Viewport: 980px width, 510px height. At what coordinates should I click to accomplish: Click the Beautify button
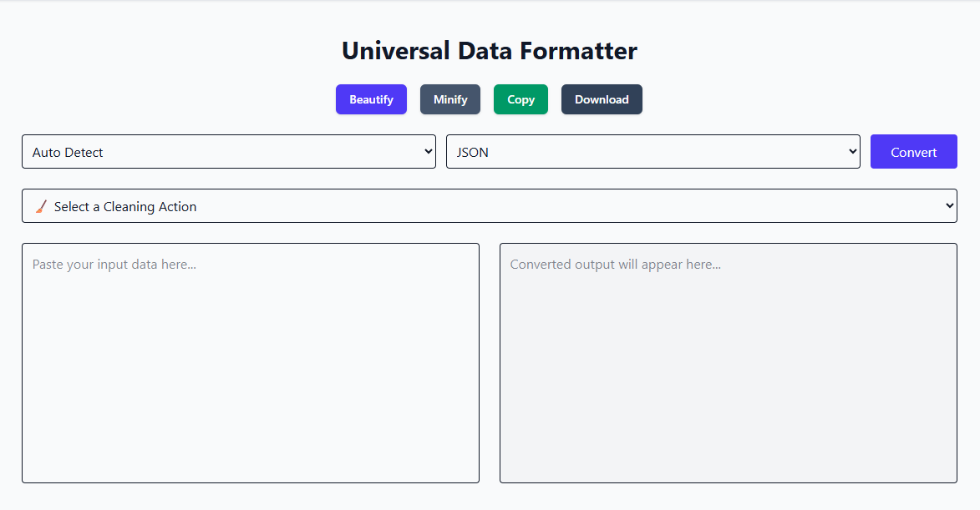click(371, 99)
